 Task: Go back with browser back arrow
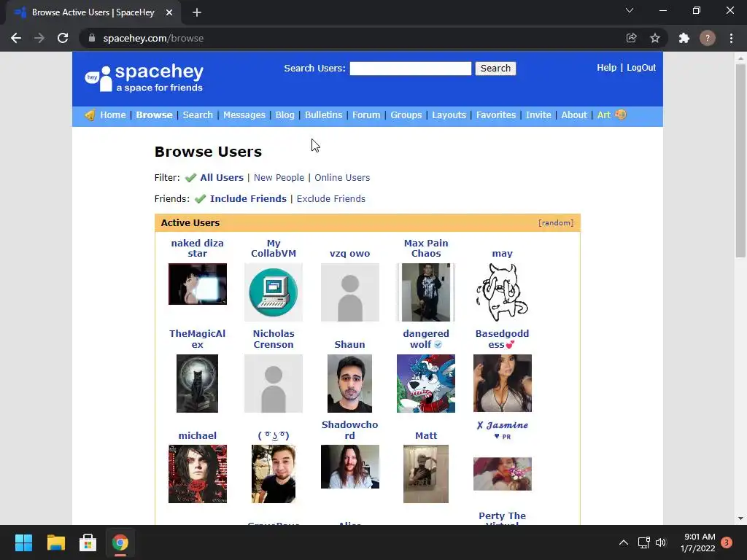[x=16, y=38]
